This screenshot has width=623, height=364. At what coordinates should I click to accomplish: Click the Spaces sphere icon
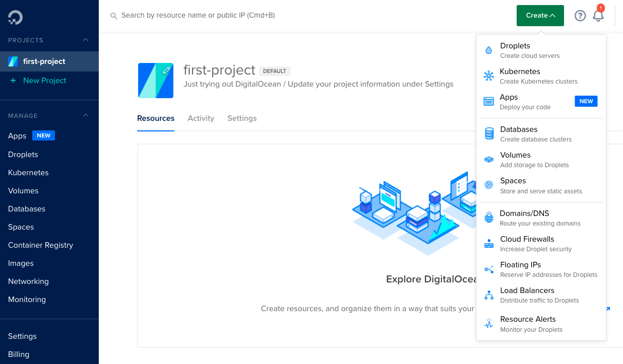coord(489,185)
